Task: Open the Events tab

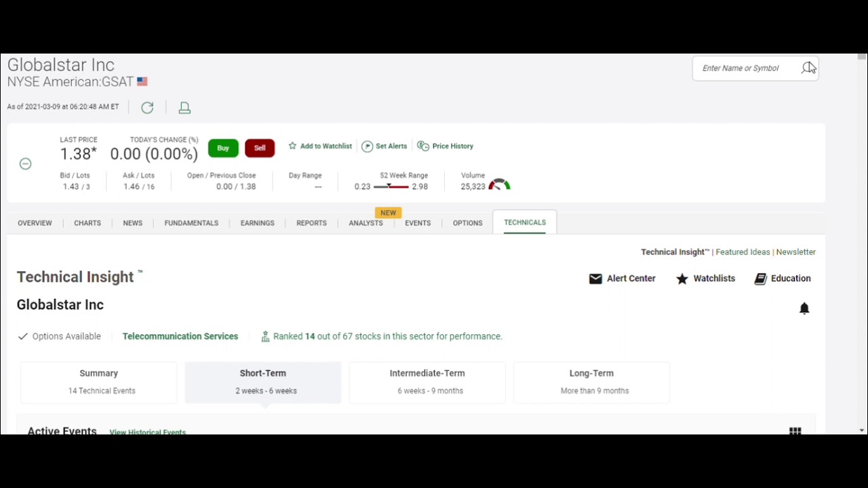Action: click(x=418, y=223)
